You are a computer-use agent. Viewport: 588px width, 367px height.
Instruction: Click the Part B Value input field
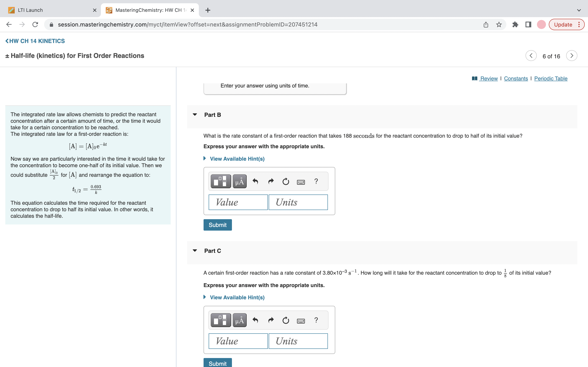pos(238,202)
